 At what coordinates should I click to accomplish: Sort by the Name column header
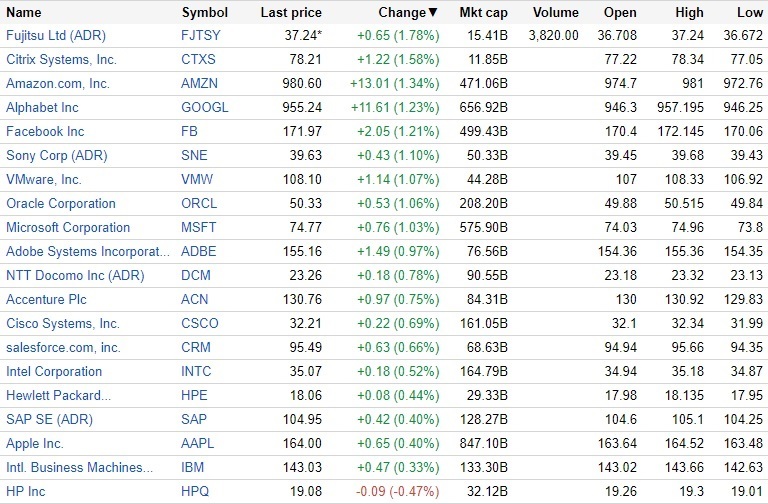pos(24,13)
